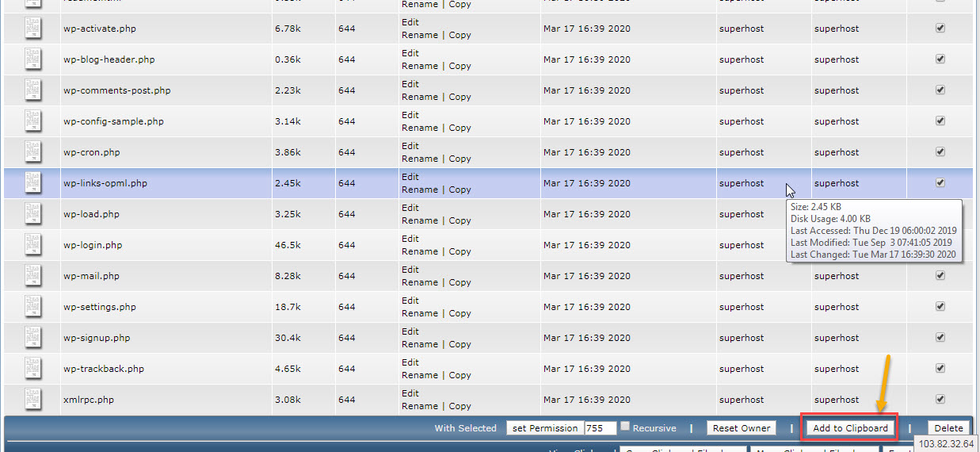Click the file icon beside wp-blog-header.php

[33, 59]
